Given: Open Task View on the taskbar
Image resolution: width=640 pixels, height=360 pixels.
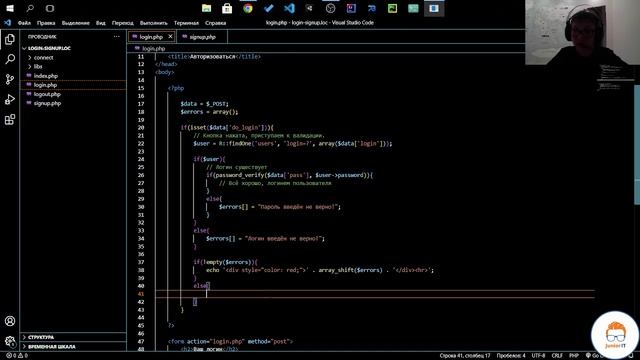Looking at the screenshot, I should pyautogui.click(x=50, y=8).
